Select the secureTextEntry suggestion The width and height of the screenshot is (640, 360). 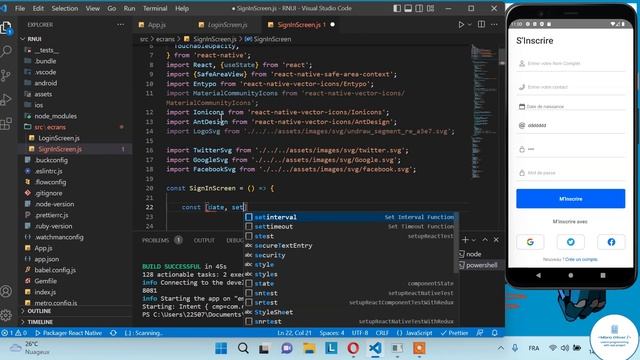[350, 246]
